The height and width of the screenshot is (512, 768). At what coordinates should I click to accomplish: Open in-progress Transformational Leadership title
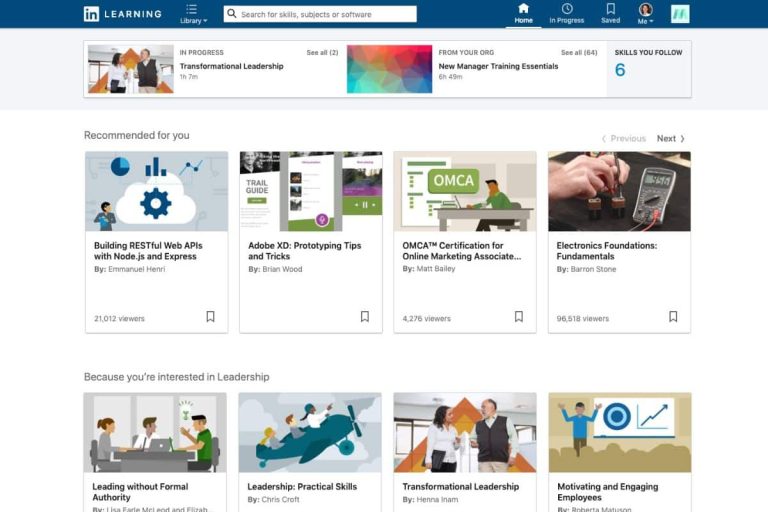(x=231, y=66)
